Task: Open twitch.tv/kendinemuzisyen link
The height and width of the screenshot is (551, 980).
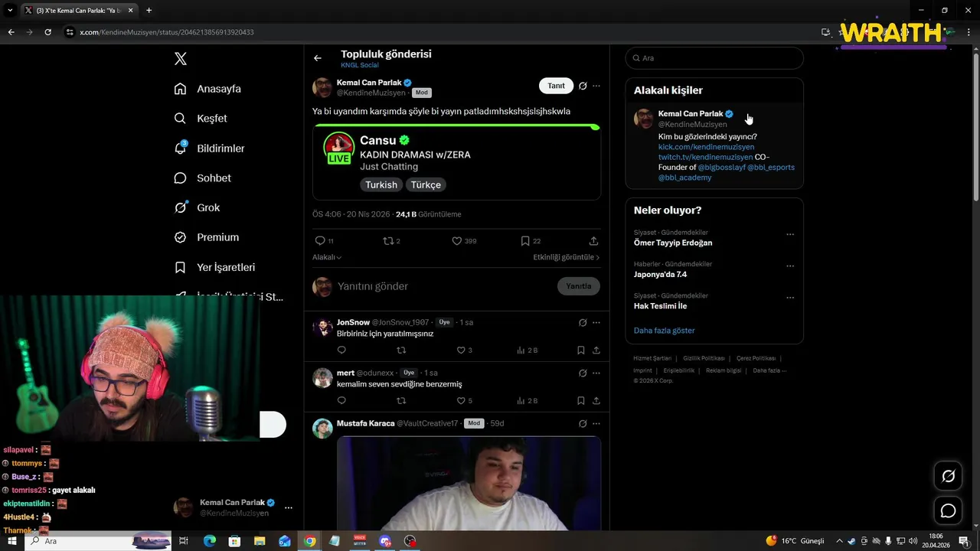Action: tap(705, 157)
